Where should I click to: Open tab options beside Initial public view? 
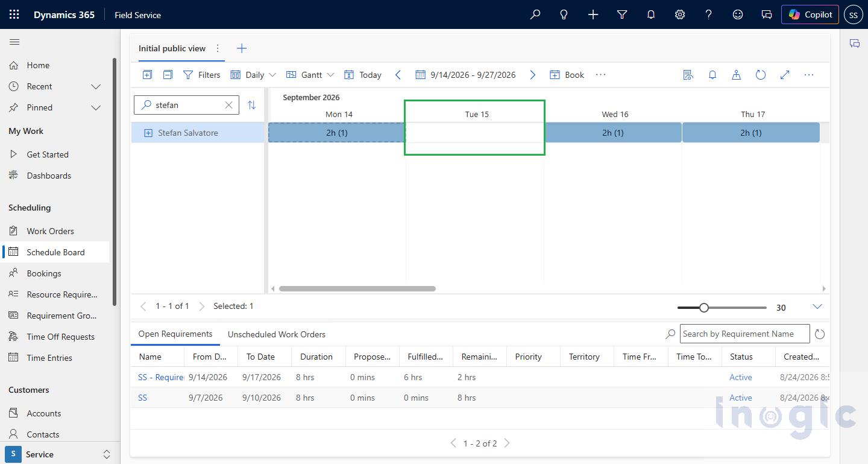click(218, 48)
